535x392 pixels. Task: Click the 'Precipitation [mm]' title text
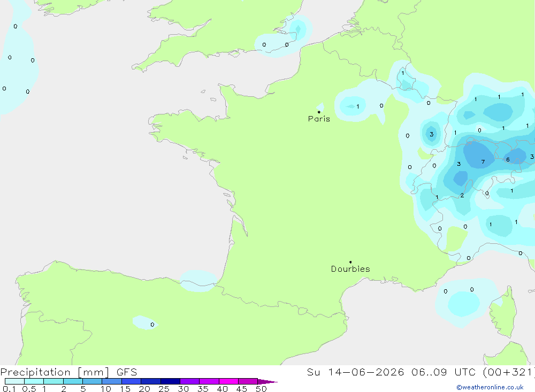pyautogui.click(x=55, y=372)
